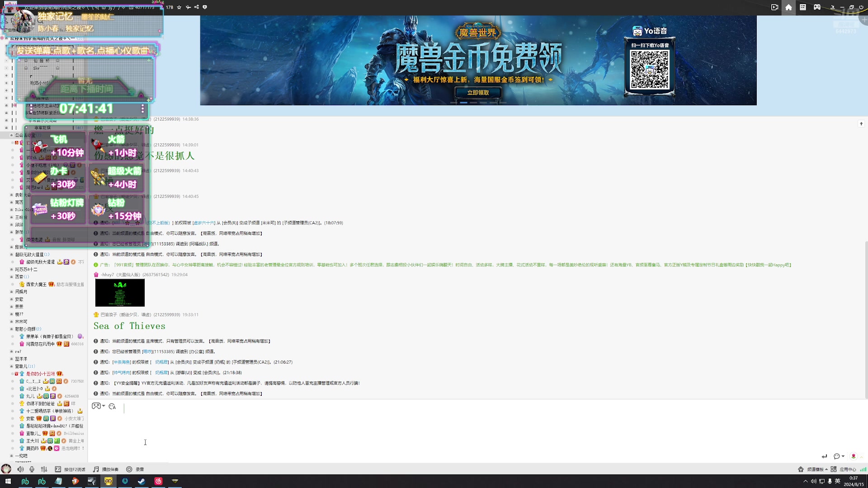Select user 十二爱喝奶茶 in channel list

pos(49,411)
